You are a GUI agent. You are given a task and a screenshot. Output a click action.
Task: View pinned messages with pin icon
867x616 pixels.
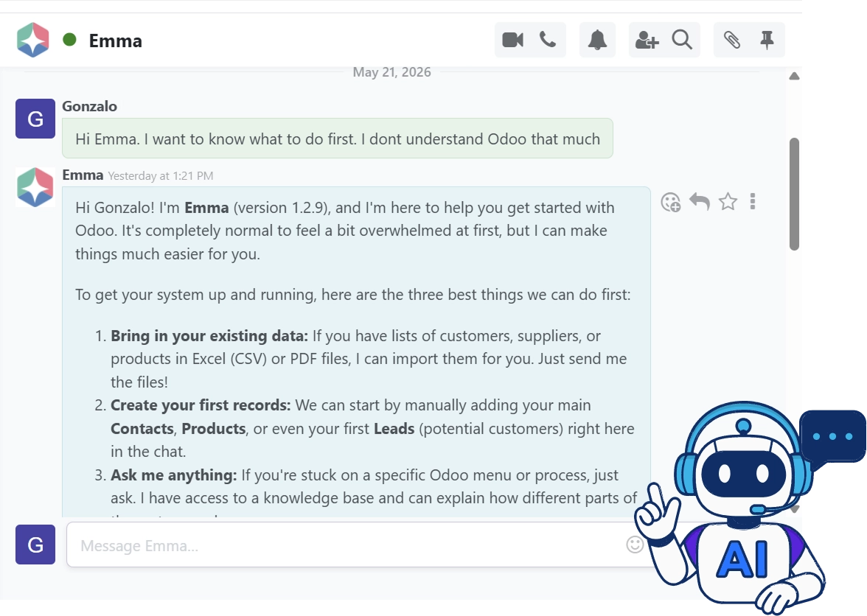(767, 40)
